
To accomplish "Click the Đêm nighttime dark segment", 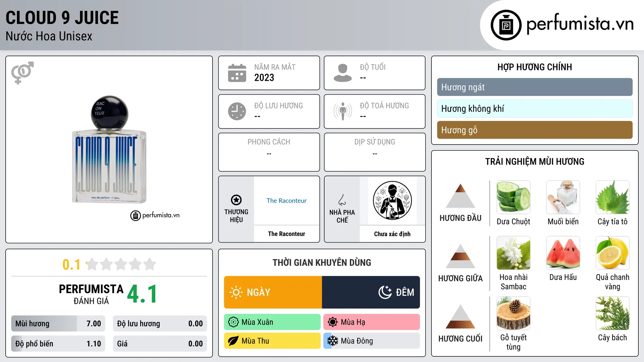I will click(x=371, y=292).
